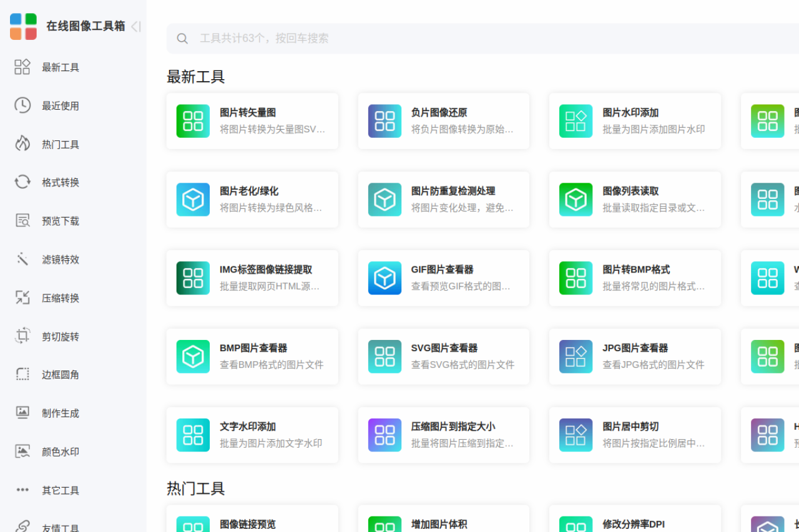Click the GIF图片查看器 cube icon
The width and height of the screenshot is (799, 532).
tap(385, 278)
